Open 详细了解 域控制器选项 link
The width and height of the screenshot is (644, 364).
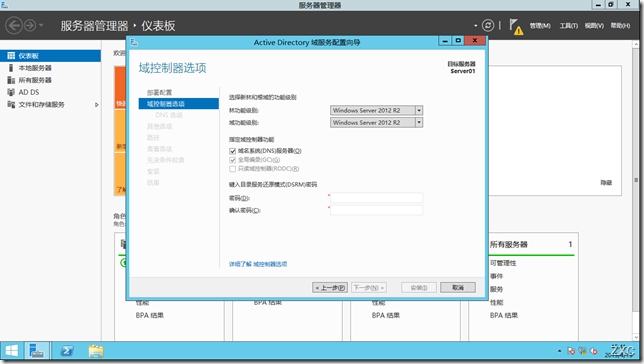[258, 264]
